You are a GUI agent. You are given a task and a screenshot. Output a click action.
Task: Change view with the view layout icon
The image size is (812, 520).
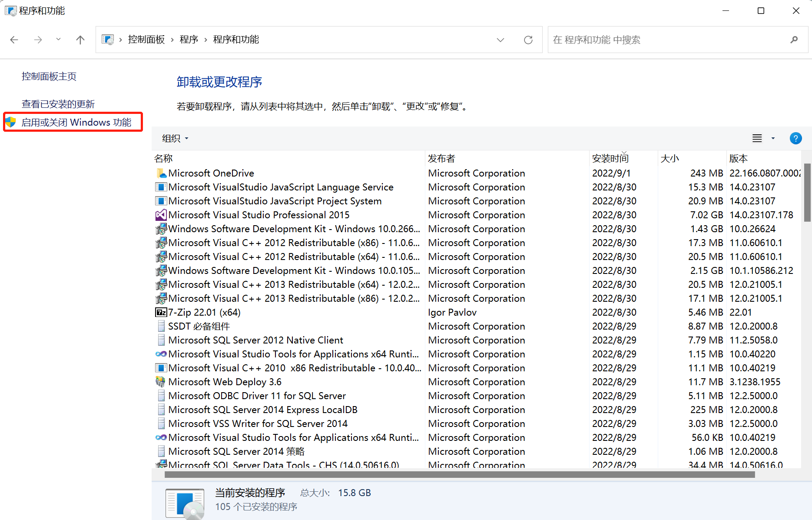point(757,138)
